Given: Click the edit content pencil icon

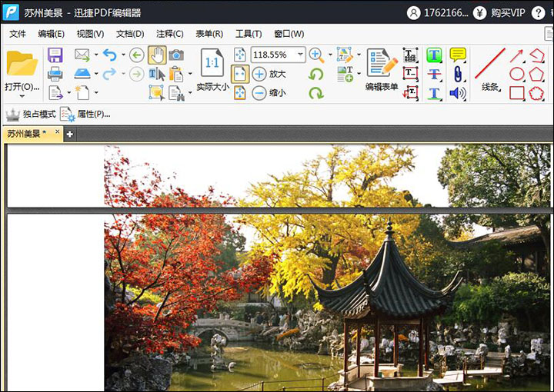Looking at the screenshot, I should 345,55.
